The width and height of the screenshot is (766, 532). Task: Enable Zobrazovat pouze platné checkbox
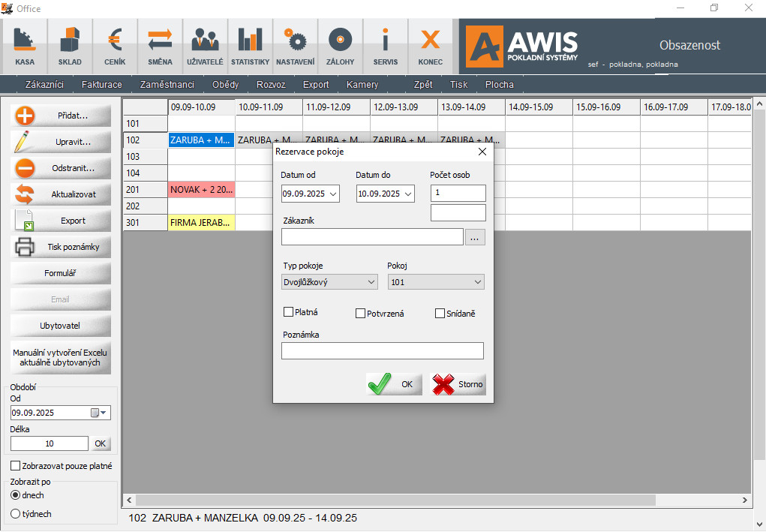(x=16, y=466)
